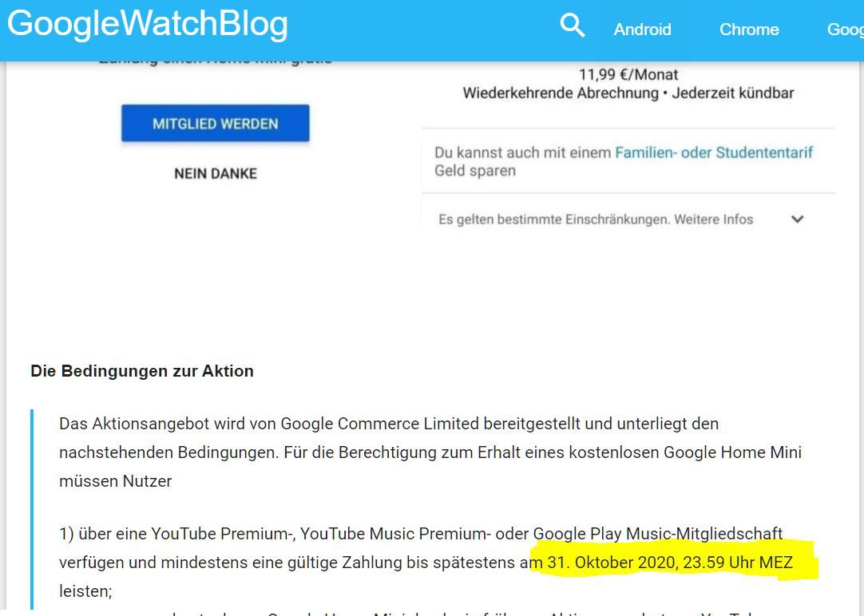Click the 11,99 €/Monat price text

coord(628,74)
